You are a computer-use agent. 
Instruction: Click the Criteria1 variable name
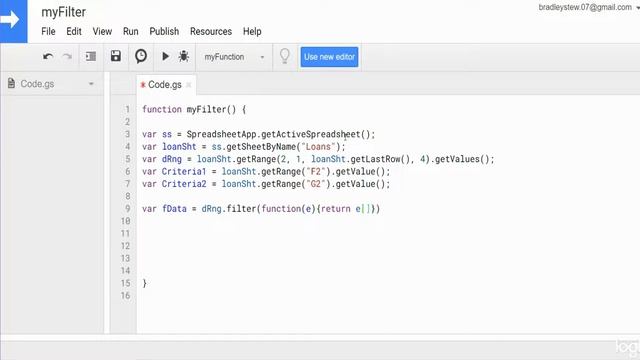(184, 171)
